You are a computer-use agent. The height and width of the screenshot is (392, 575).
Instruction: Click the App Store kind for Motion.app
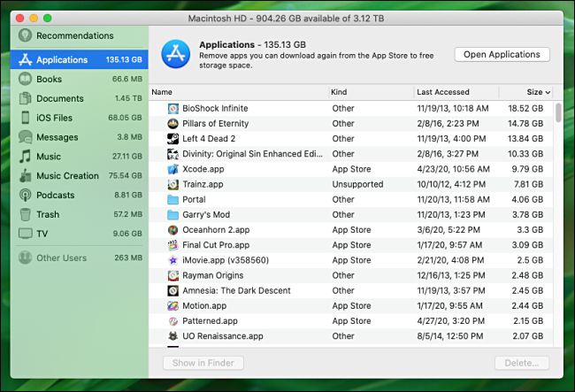point(351,306)
